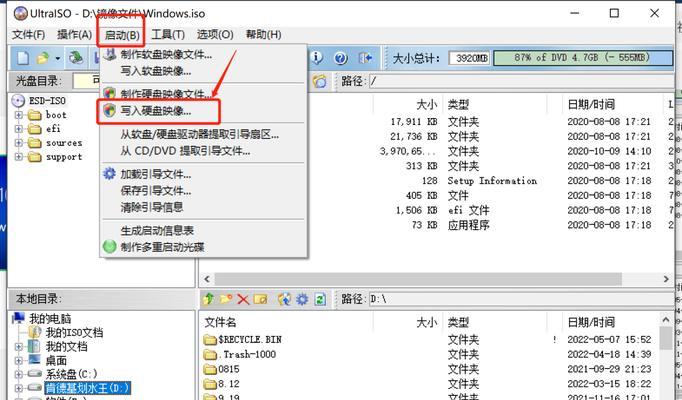Click the 3920MB total size field
The height and width of the screenshot is (400, 682).
point(470,58)
